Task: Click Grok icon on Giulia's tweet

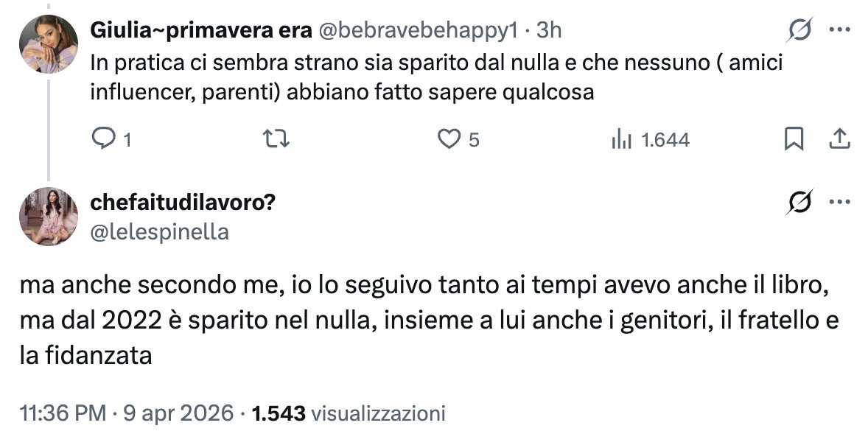Action: [801, 30]
